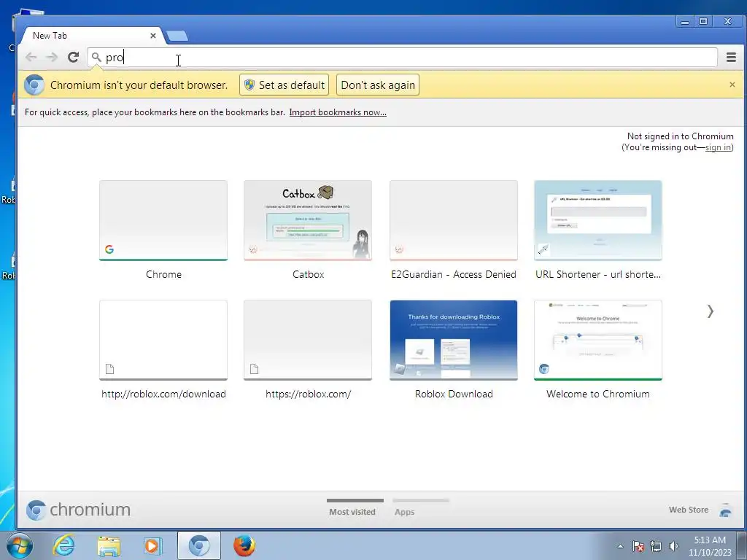Click the browser forward arrow

pos(52,57)
